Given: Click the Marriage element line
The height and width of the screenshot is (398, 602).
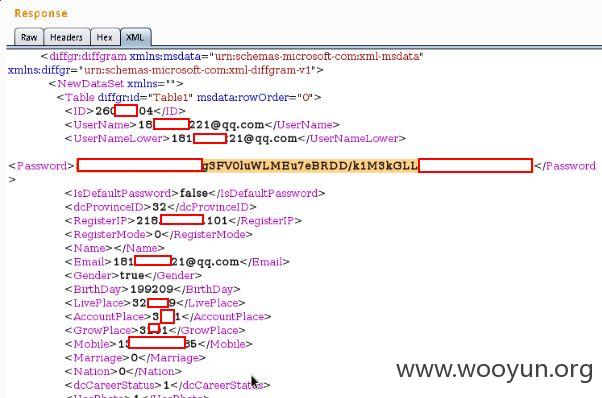Looking at the screenshot, I should tap(135, 358).
